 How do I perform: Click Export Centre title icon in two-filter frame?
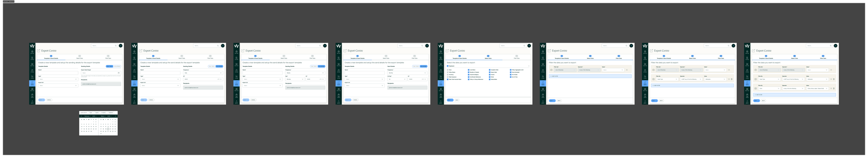pyautogui.click(x=651, y=50)
